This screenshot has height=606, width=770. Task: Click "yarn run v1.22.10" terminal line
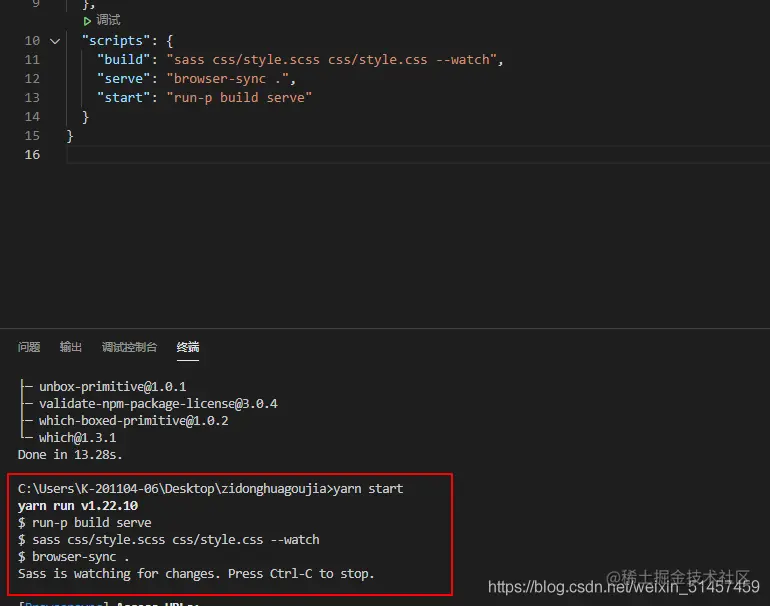click(78, 506)
